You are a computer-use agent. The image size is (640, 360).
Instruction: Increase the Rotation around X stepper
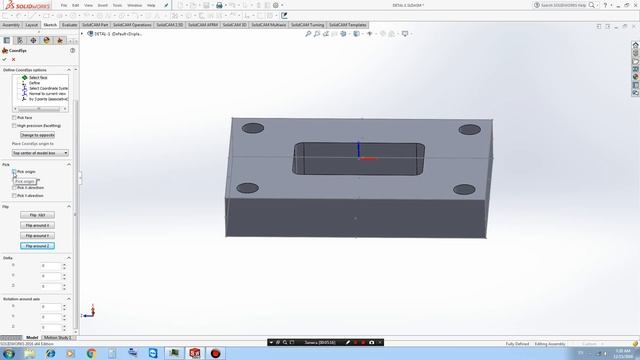pyautogui.click(x=64, y=305)
